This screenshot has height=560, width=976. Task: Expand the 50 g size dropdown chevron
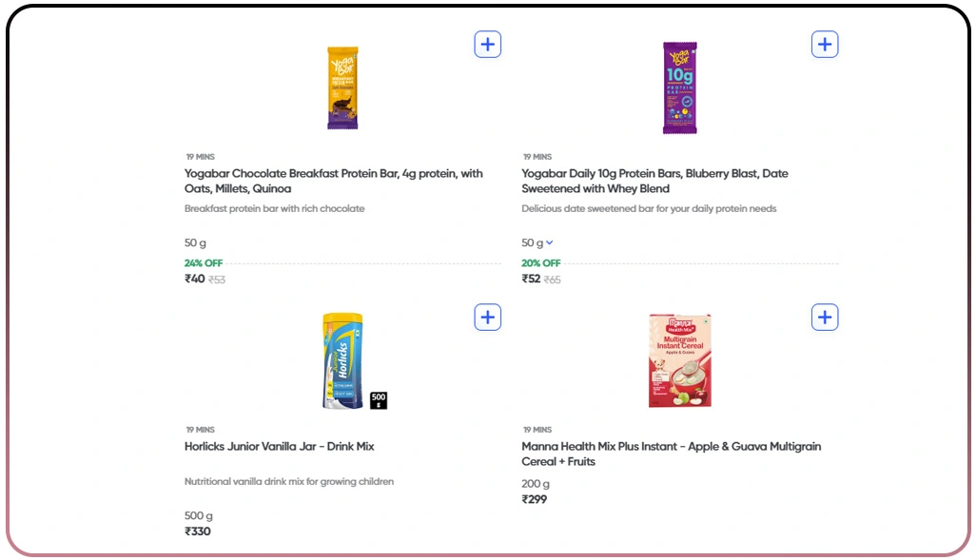pos(550,243)
